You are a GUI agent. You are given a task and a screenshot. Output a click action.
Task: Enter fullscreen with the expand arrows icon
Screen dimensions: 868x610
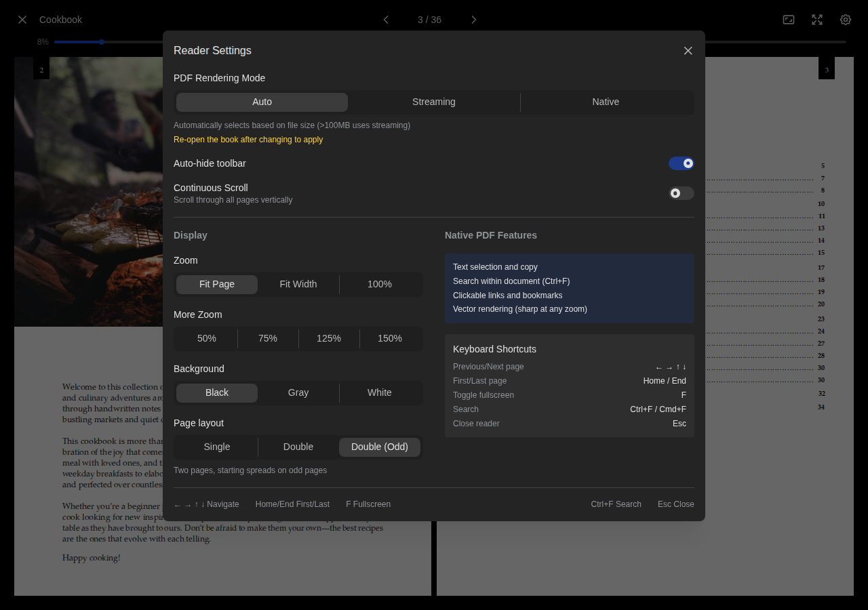tap(817, 20)
